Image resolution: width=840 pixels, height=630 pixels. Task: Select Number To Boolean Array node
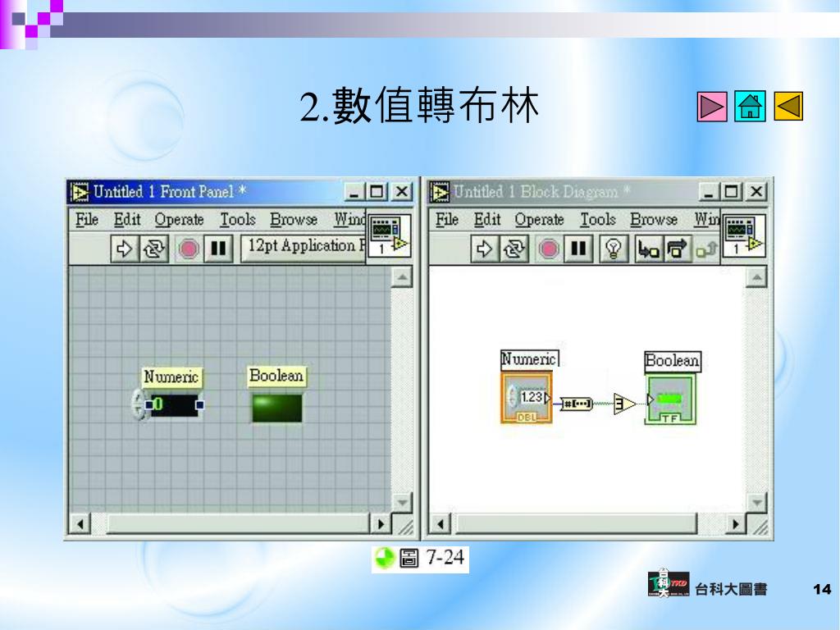point(576,404)
